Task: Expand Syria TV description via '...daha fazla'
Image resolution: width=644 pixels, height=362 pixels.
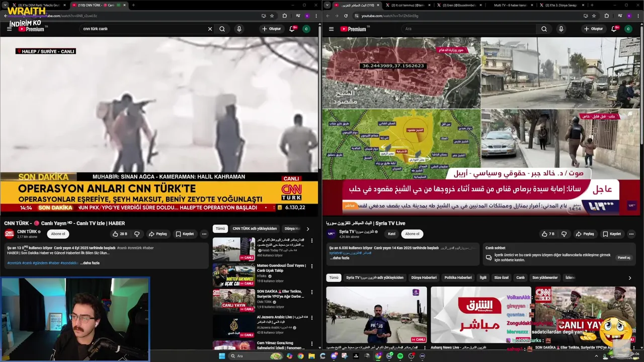Action: 340,258
